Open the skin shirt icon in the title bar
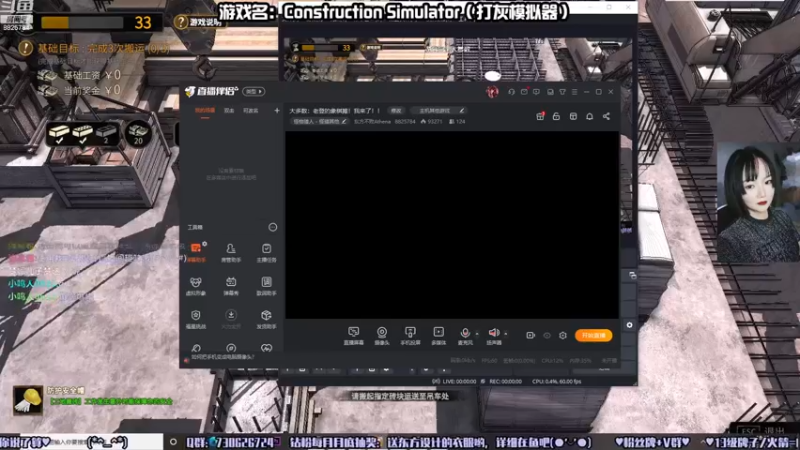The width and height of the screenshot is (800, 450). tap(562, 92)
